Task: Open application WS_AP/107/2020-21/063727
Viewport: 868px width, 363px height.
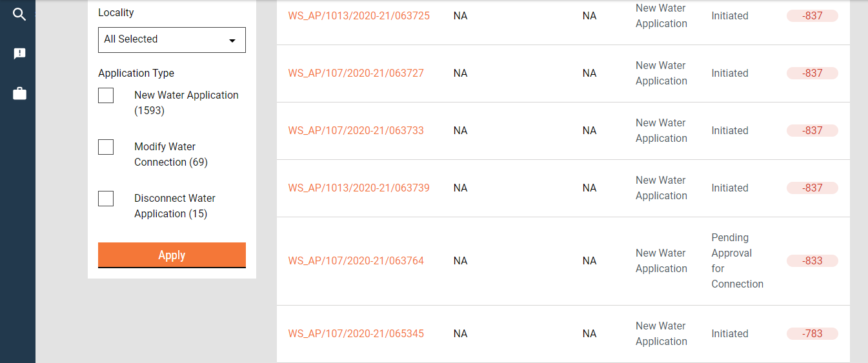Action: click(x=356, y=73)
